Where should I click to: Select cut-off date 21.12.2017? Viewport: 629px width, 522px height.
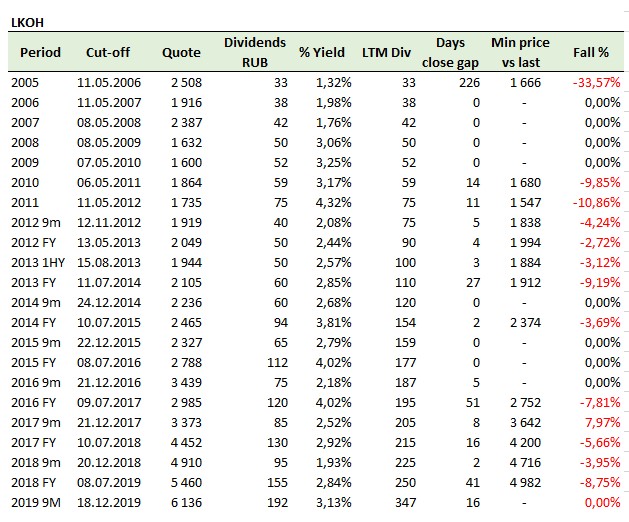109,423
